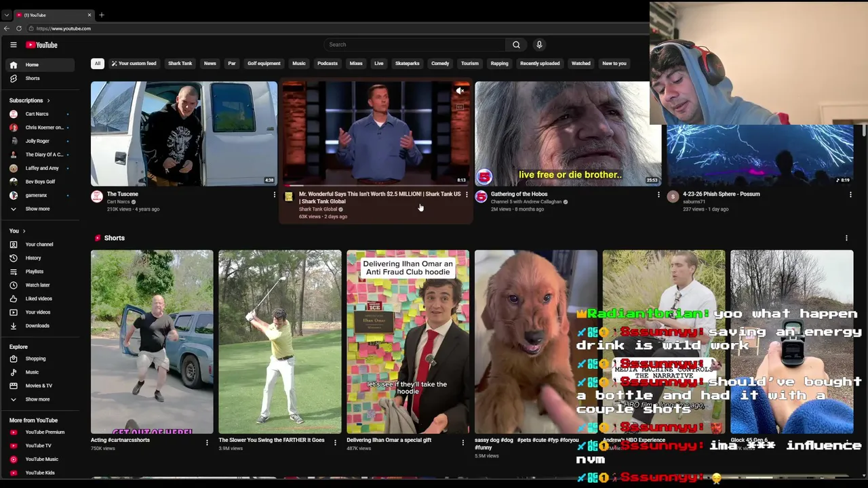Open more options for Phish Sphere Possum video
Screen dimensions: 868x488
tap(850, 195)
